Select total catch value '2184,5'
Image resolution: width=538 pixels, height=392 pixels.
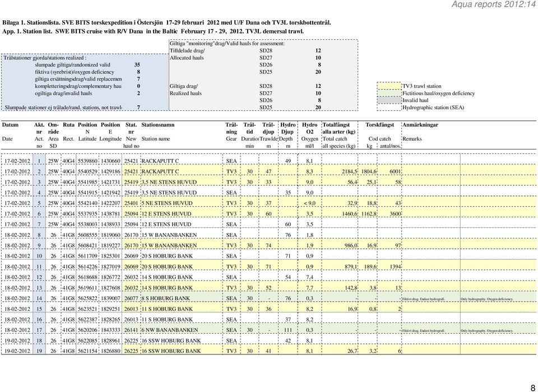tap(350, 171)
